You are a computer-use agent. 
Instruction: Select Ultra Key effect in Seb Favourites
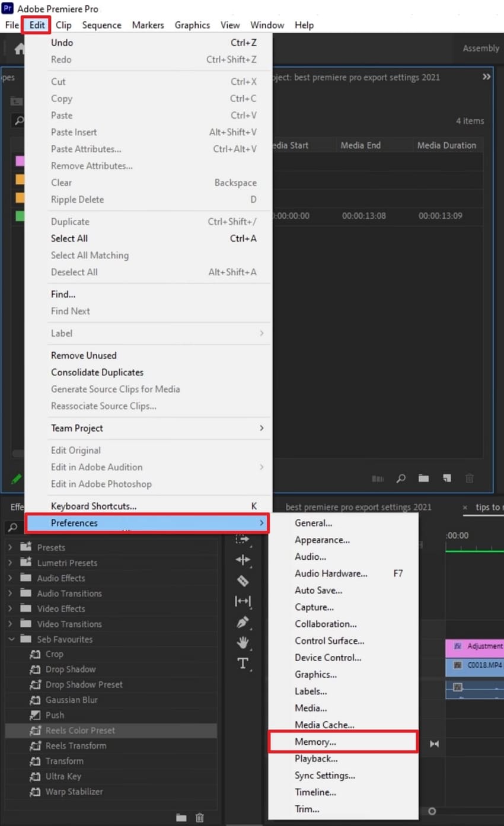point(63,776)
